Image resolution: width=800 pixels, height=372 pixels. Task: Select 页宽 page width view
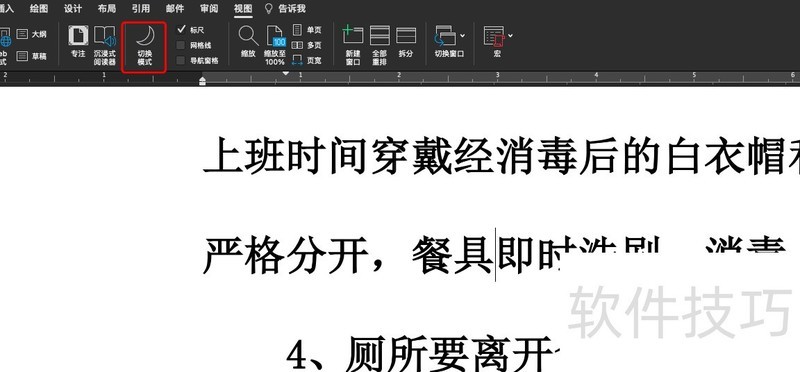[x=307, y=60]
